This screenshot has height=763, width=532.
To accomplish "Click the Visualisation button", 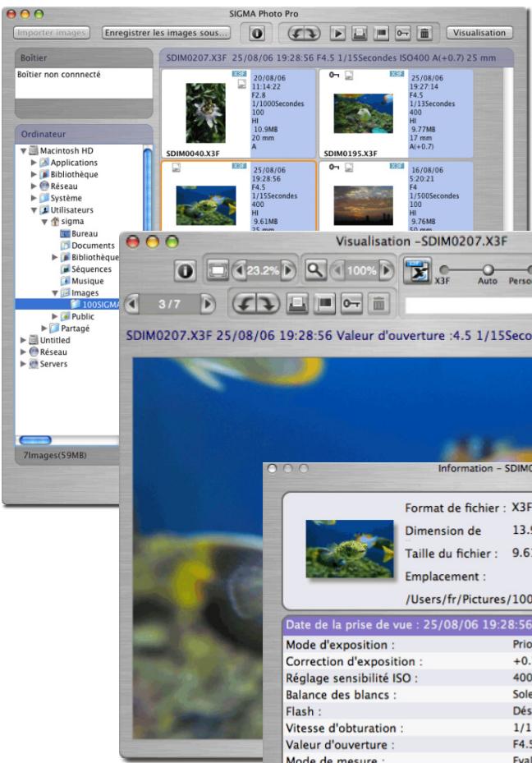I will coord(479,33).
